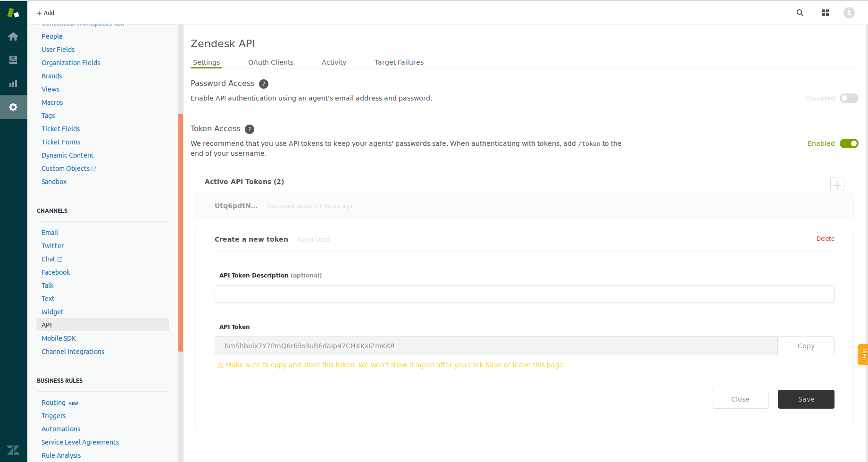The width and height of the screenshot is (868, 462).
Task: Copy the API token
Action: coord(806,346)
